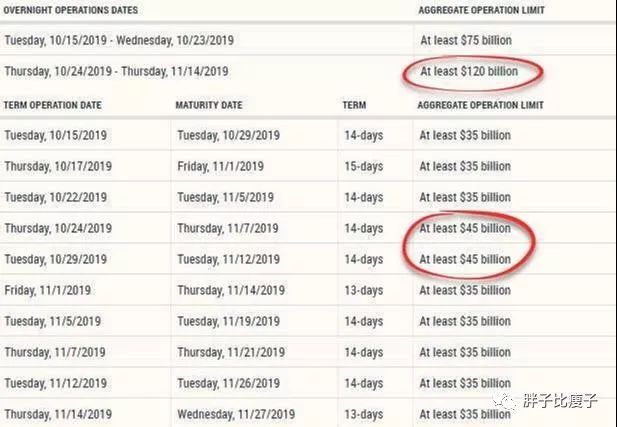617x427 pixels.
Task: Select the Thursday 10/24/2019 term operation date
Action: [x=58, y=228]
